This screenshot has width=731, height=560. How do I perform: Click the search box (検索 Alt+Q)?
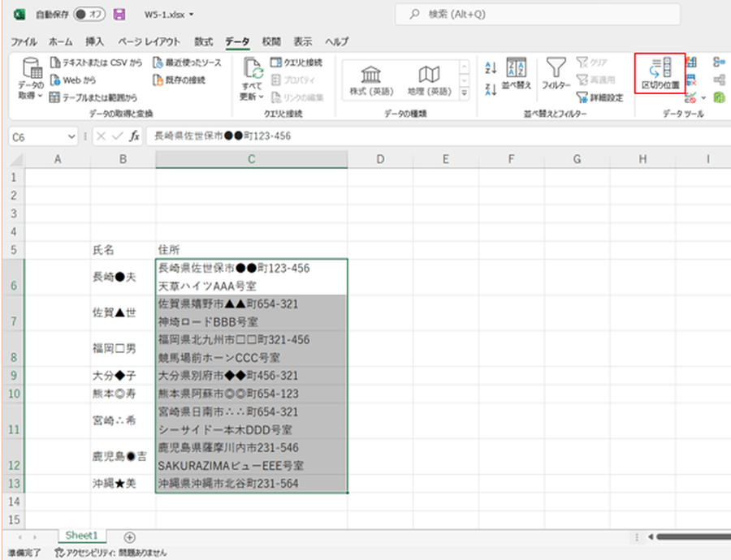coord(537,15)
